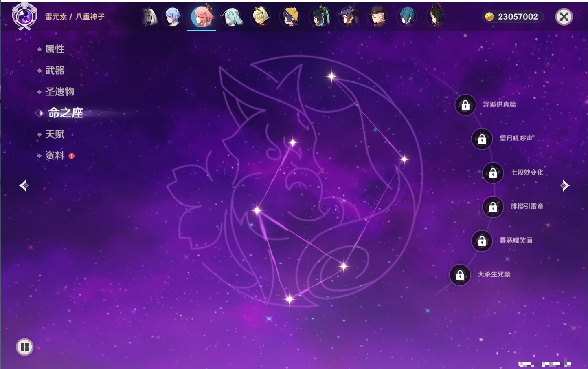Switch to the 武器 weapon tab

tap(55, 71)
